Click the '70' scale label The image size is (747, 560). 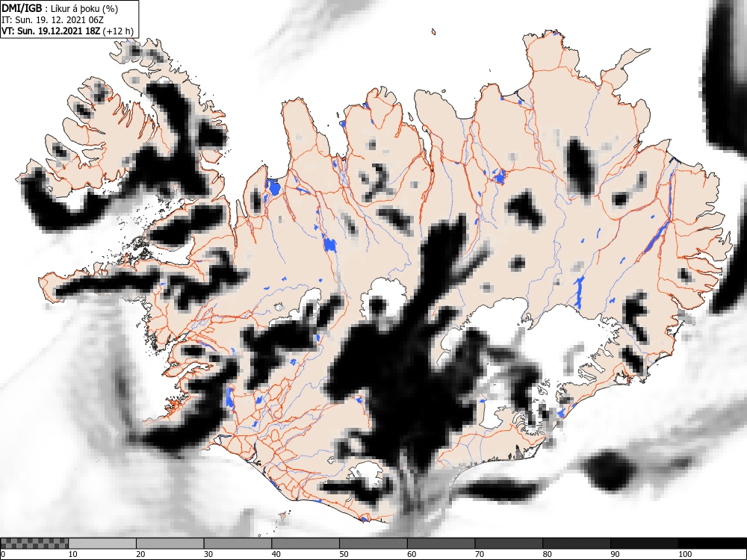(479, 554)
